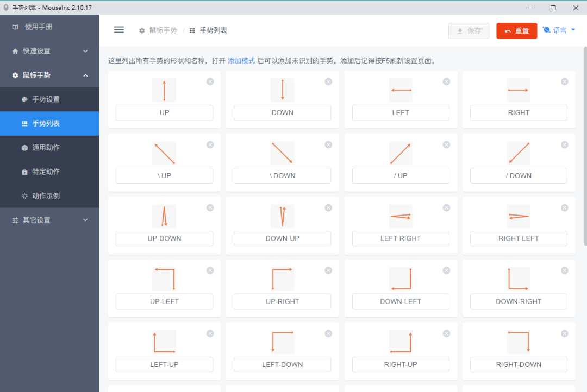Click the RIGHT gesture arrow thumbnail
Viewport: 587px width, 392px height.
pyautogui.click(x=519, y=90)
